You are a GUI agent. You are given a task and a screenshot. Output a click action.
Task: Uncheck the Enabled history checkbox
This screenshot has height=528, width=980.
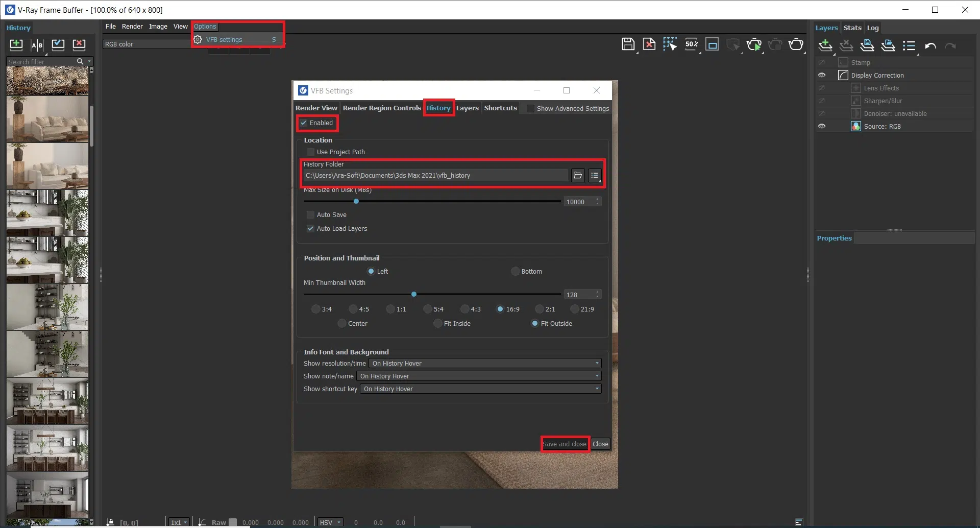click(304, 123)
